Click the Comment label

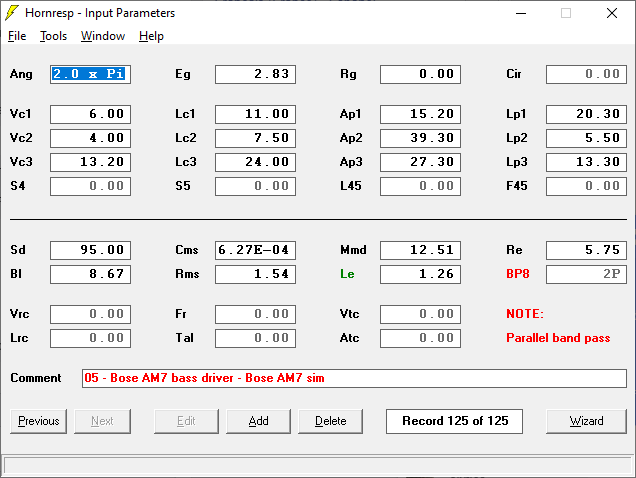(x=36, y=378)
